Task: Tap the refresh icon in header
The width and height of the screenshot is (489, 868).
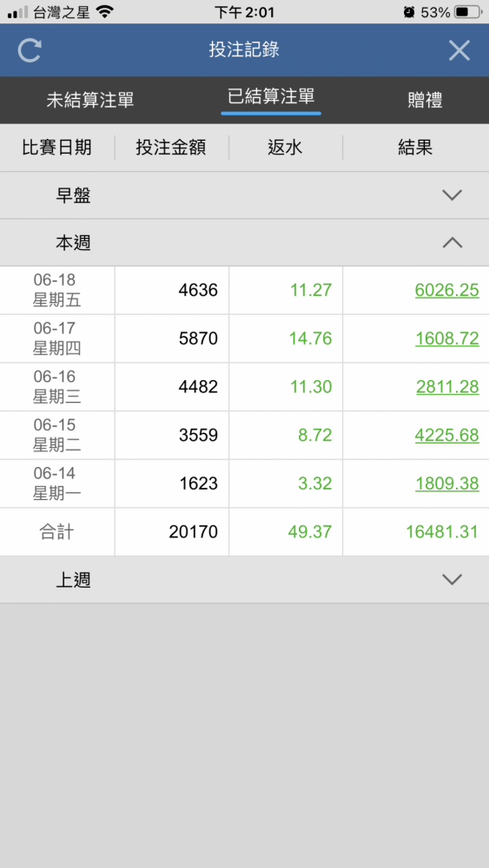Action: 30,49
